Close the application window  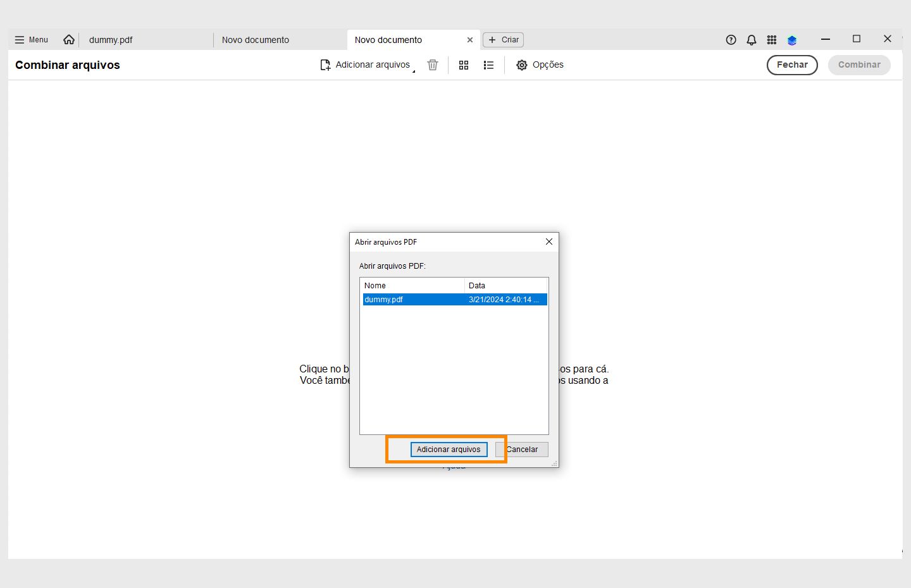coord(888,39)
